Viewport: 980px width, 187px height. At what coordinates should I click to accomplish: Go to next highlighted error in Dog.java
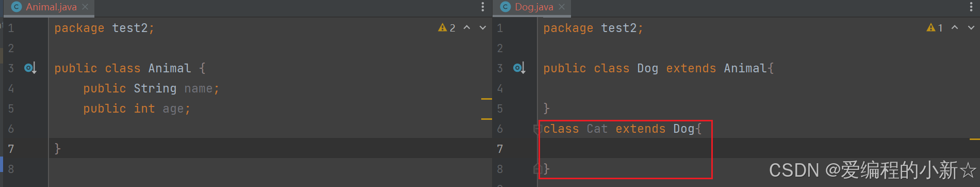pyautogui.click(x=971, y=27)
